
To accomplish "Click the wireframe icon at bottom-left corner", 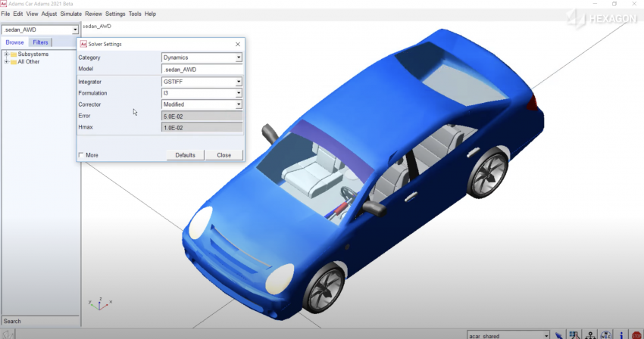I will (x=8, y=334).
